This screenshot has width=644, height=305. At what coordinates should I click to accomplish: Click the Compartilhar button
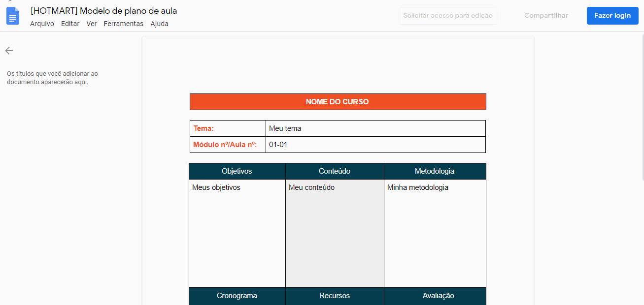546,16
